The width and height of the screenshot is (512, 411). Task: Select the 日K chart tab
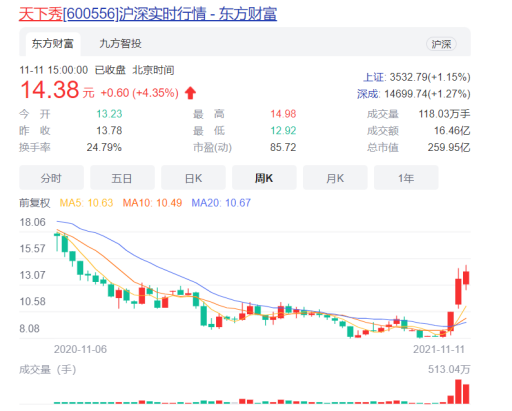point(193,178)
